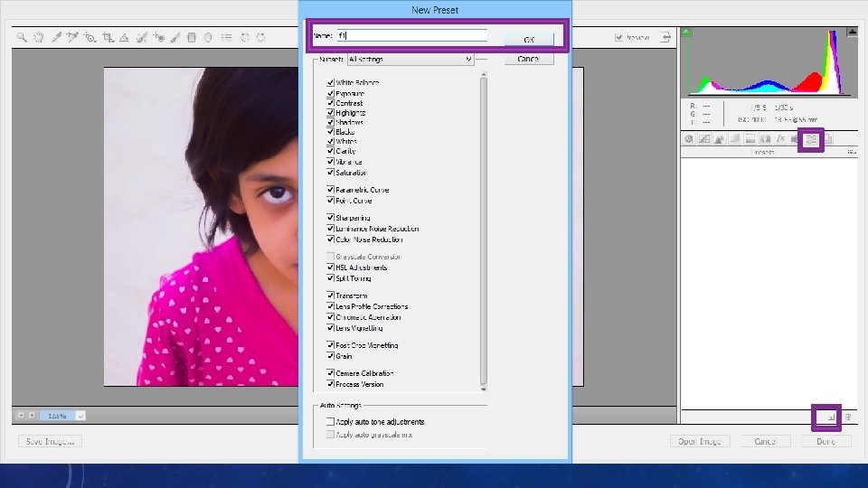
Task: Uncheck the Saturation checkbox
Action: 331,173
